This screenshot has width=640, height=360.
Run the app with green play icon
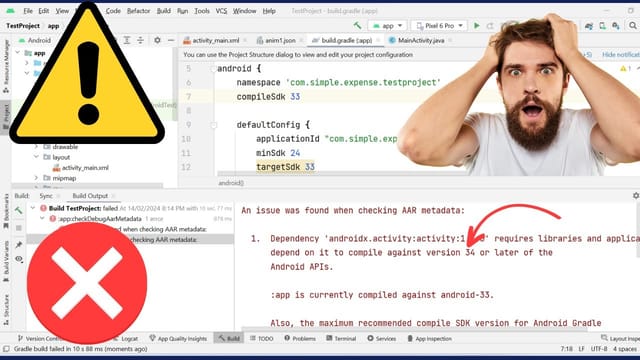pyautogui.click(x=476, y=26)
